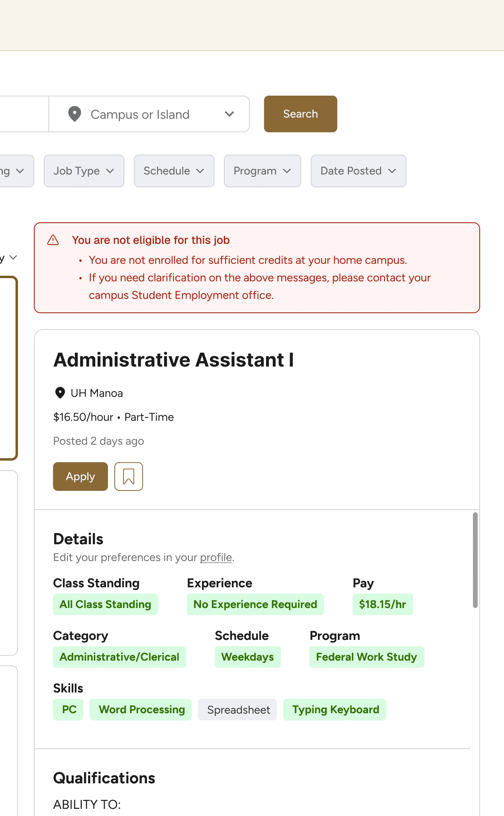Viewport: 504px width, 816px height.
Task: Open the Campus or Island dropdown
Action: (149, 114)
